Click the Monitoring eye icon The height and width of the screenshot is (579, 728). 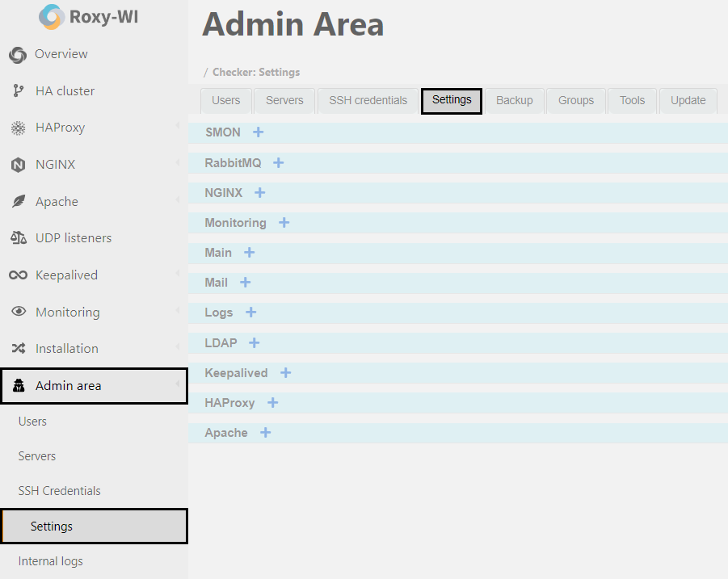point(19,311)
